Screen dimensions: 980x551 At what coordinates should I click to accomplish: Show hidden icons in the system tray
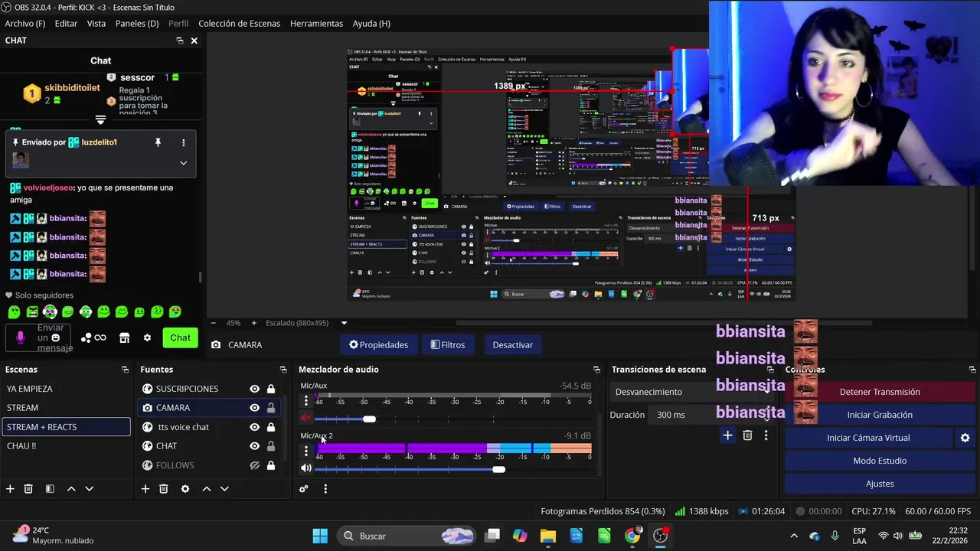point(794,536)
